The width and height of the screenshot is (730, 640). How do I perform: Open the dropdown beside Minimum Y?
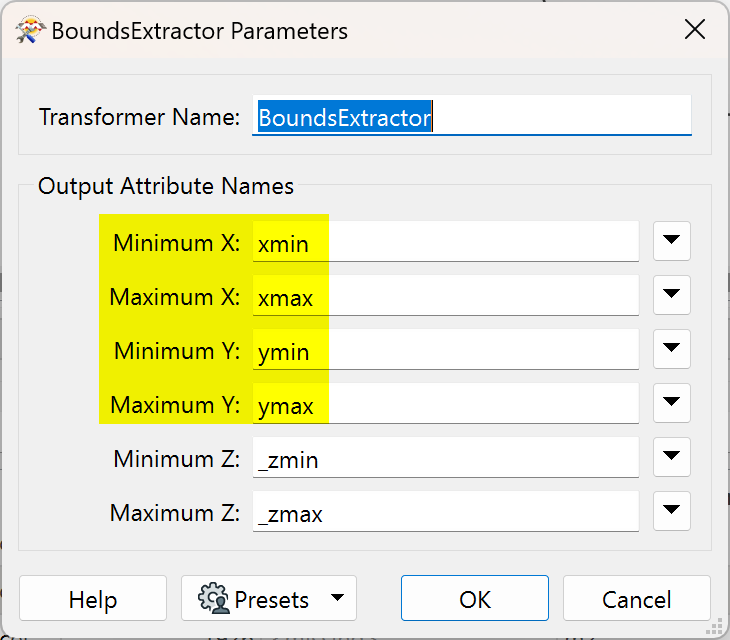672,349
